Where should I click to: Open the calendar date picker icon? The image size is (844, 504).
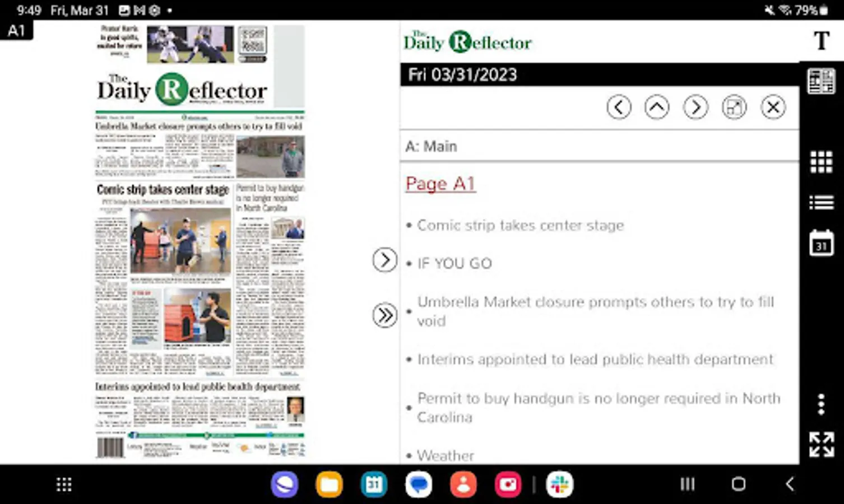click(821, 243)
